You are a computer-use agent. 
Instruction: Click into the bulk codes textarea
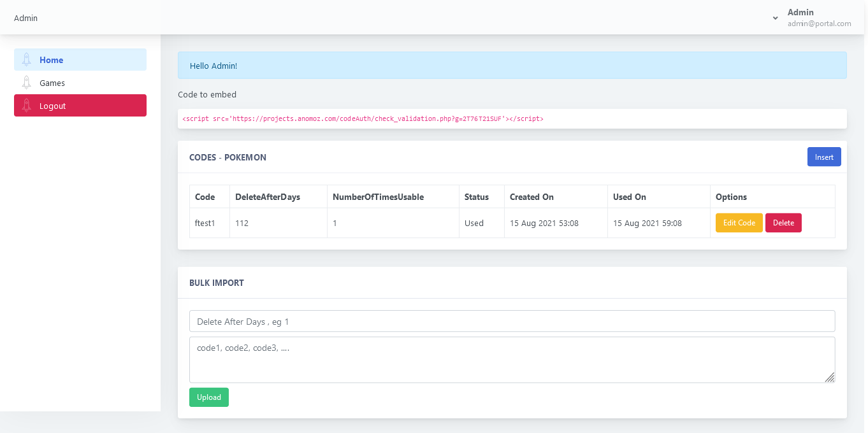coord(512,360)
